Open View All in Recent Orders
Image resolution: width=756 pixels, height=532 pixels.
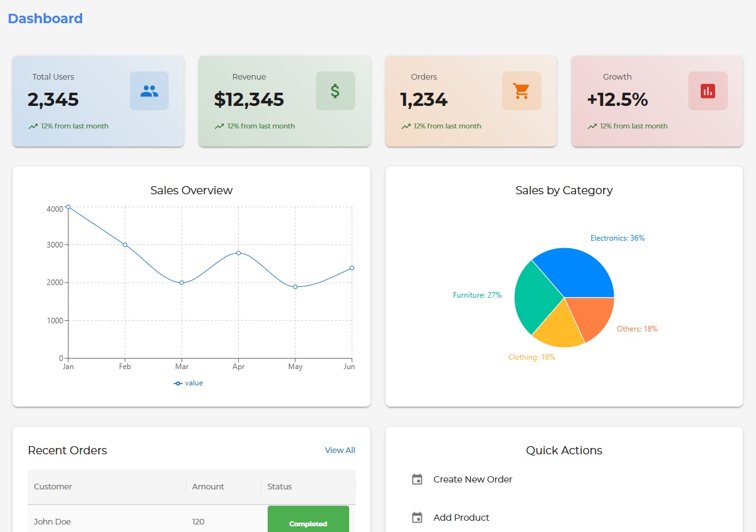click(x=340, y=450)
